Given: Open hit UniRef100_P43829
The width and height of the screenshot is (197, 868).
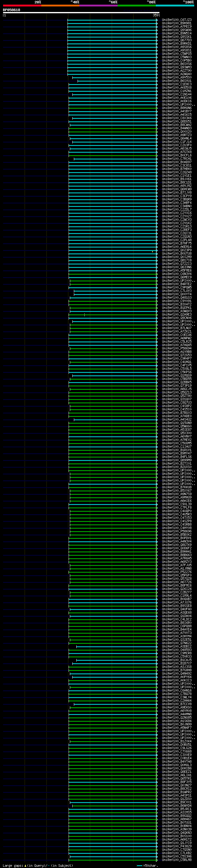Looking at the screenshot, I should point(177,846).
